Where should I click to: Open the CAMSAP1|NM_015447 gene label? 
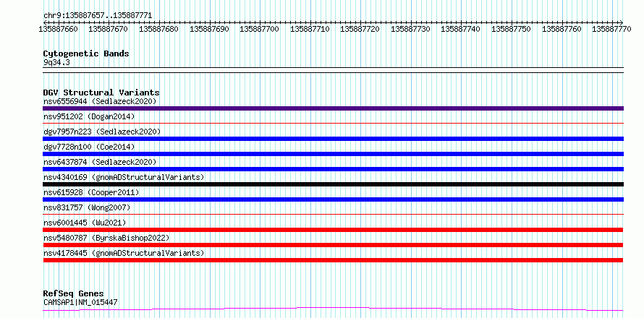(x=80, y=302)
